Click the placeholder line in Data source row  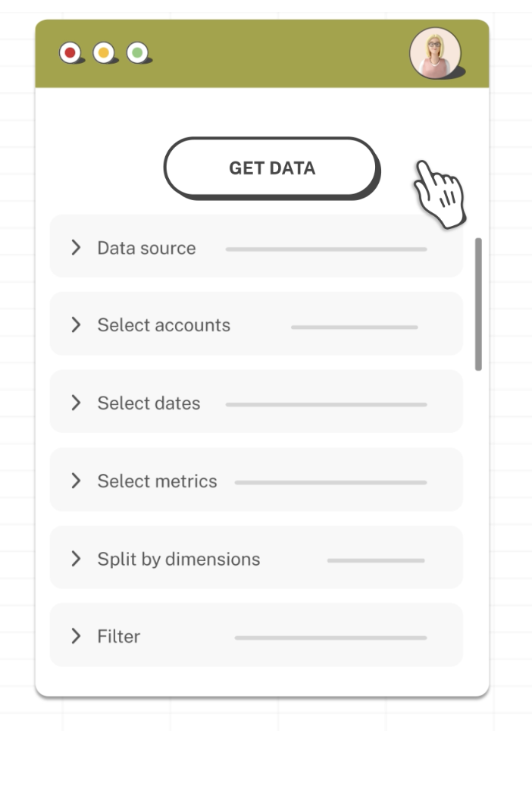tap(326, 249)
